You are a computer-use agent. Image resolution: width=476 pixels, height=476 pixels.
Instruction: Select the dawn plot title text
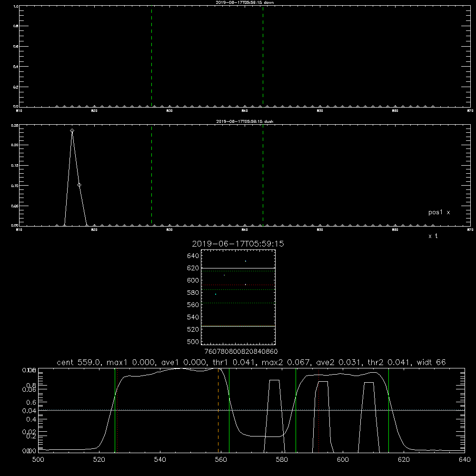tap(245, 2)
